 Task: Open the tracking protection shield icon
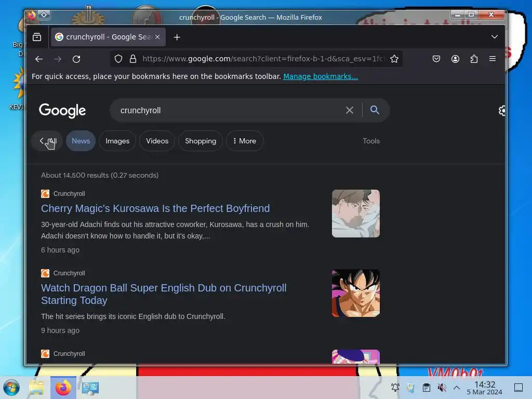(118, 59)
